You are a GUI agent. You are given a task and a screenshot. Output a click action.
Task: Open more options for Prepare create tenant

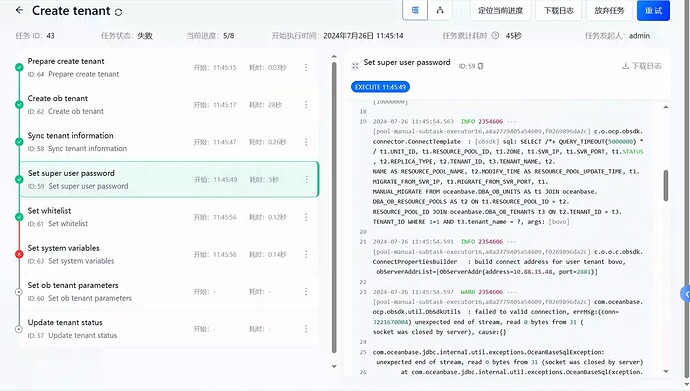306,68
